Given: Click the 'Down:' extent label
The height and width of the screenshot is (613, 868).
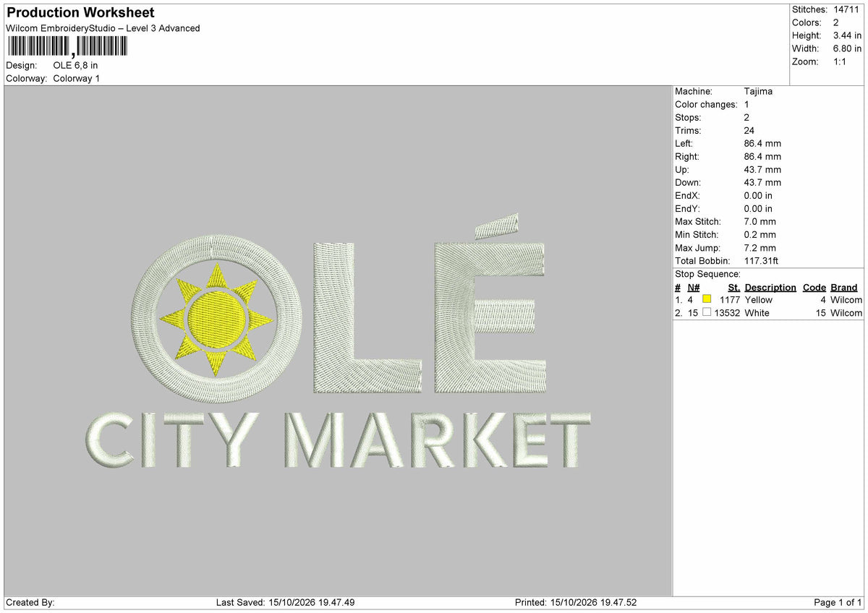Looking at the screenshot, I should tap(688, 182).
